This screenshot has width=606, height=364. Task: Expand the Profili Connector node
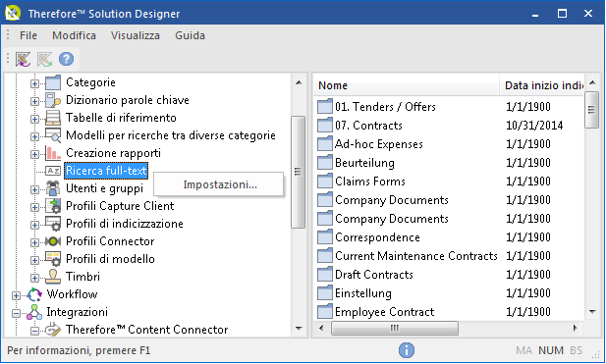coord(34,242)
